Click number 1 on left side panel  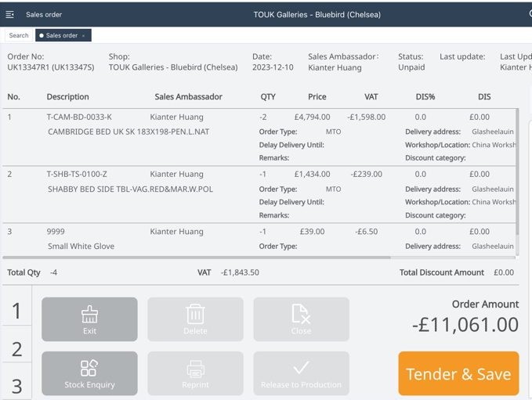16,310
